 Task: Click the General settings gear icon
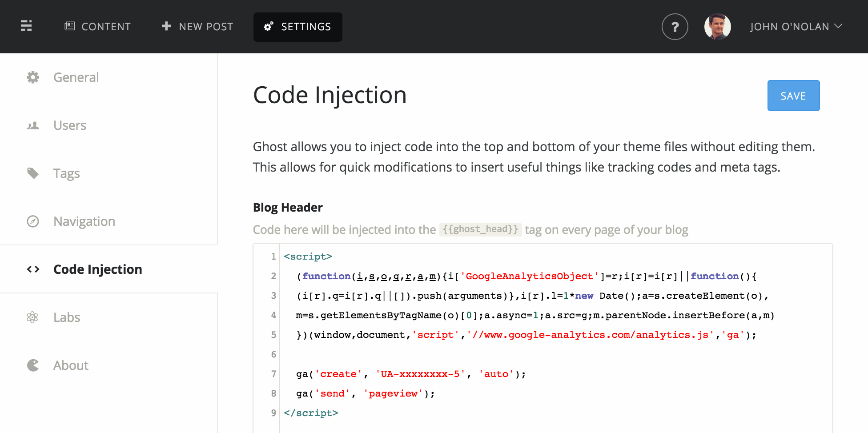point(32,77)
